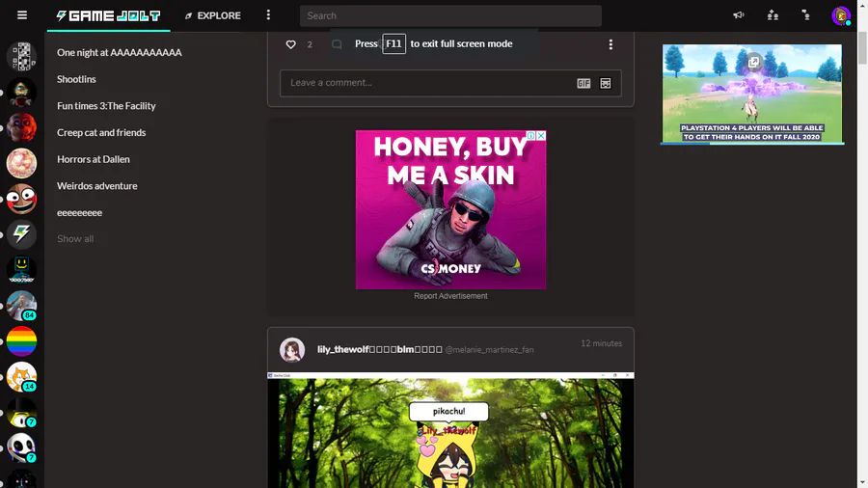Click the PlayStation 4 video ad
Screen dimensions: 868x488
point(752,95)
